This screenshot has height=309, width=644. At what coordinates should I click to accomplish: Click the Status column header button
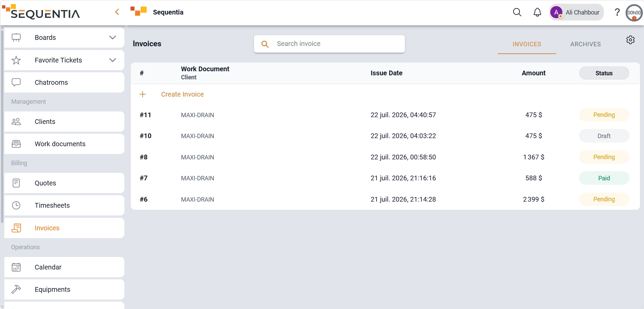[x=604, y=73]
